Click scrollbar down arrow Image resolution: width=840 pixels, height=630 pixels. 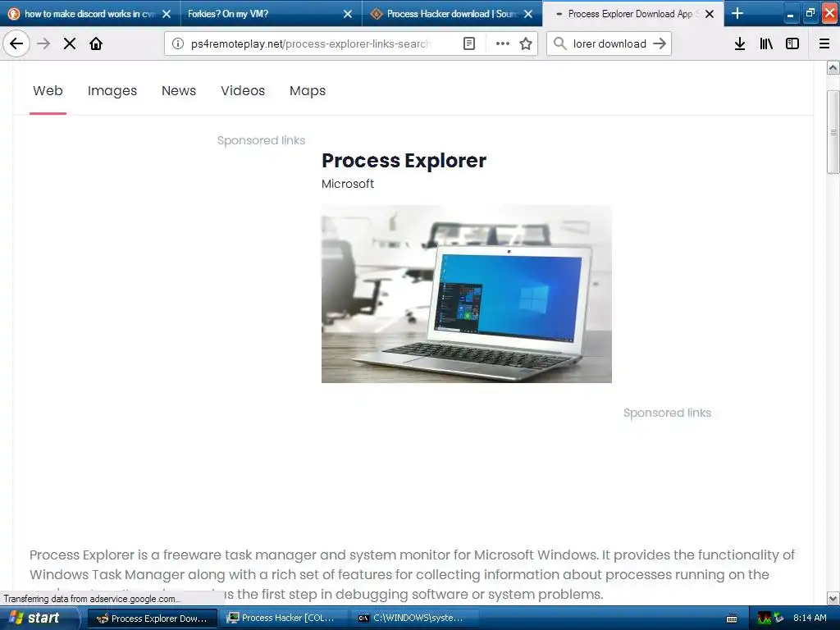833,598
